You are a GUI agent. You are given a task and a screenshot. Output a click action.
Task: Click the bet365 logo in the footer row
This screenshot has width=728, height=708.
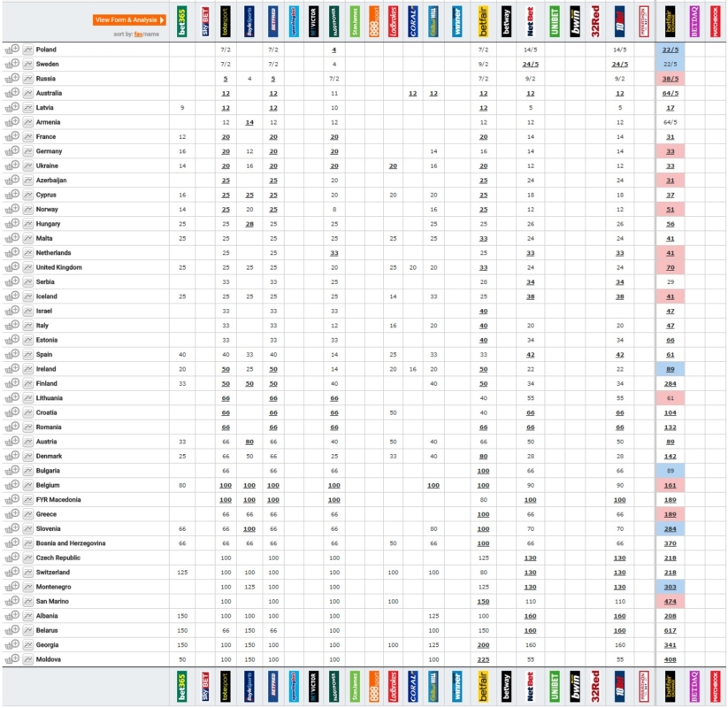coord(182,686)
